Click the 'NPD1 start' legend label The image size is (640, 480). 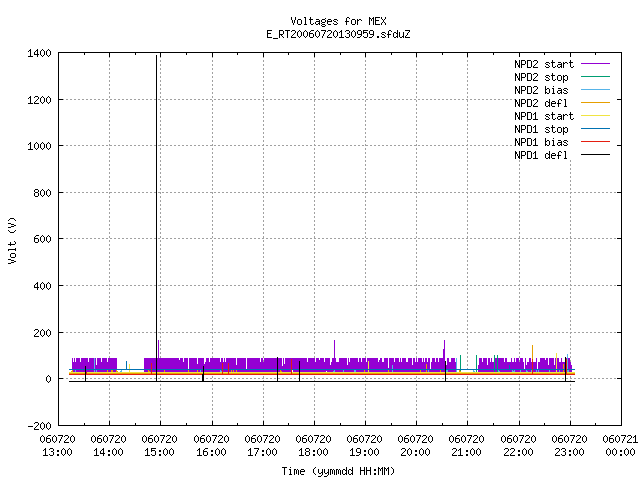[544, 116]
